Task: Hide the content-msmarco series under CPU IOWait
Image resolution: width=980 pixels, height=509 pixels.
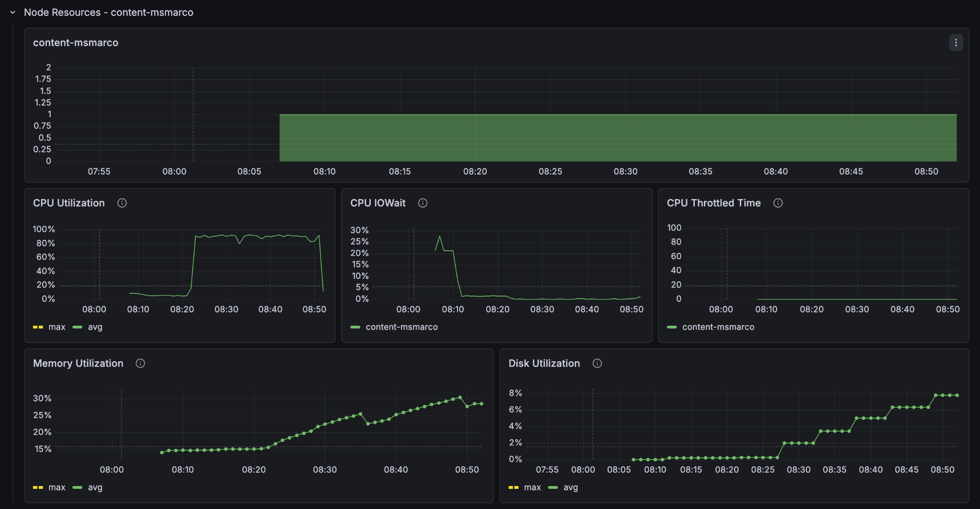Action: (401, 327)
